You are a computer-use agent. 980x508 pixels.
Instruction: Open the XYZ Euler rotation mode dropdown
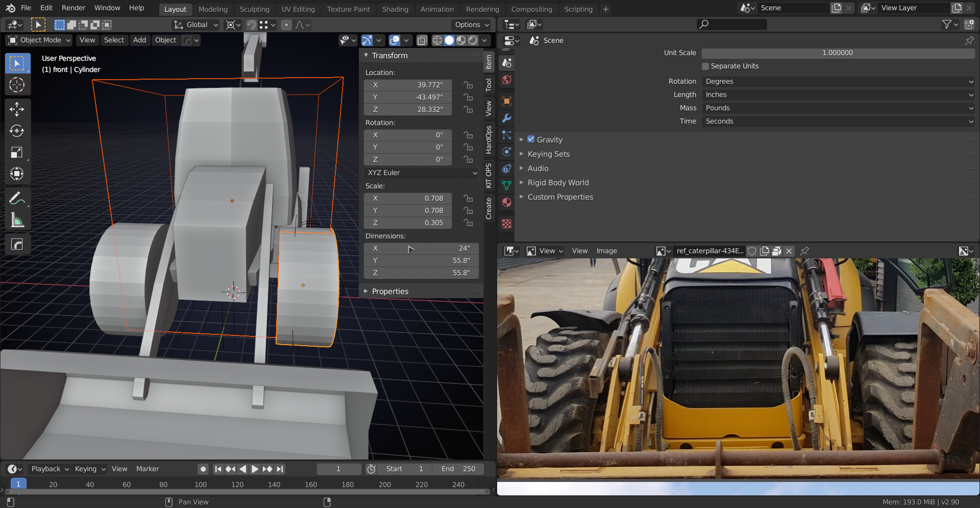click(x=422, y=173)
